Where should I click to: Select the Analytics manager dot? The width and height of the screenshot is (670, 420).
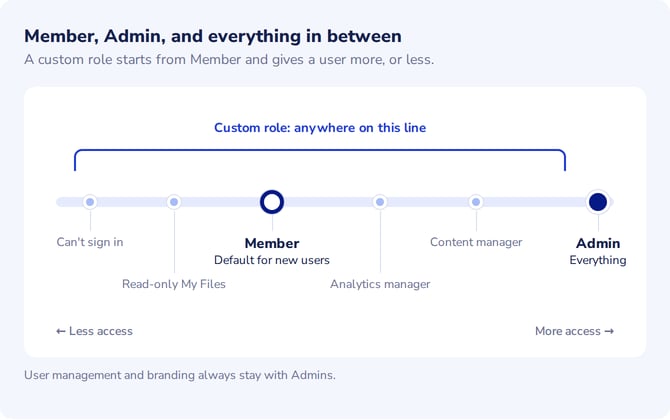point(380,202)
